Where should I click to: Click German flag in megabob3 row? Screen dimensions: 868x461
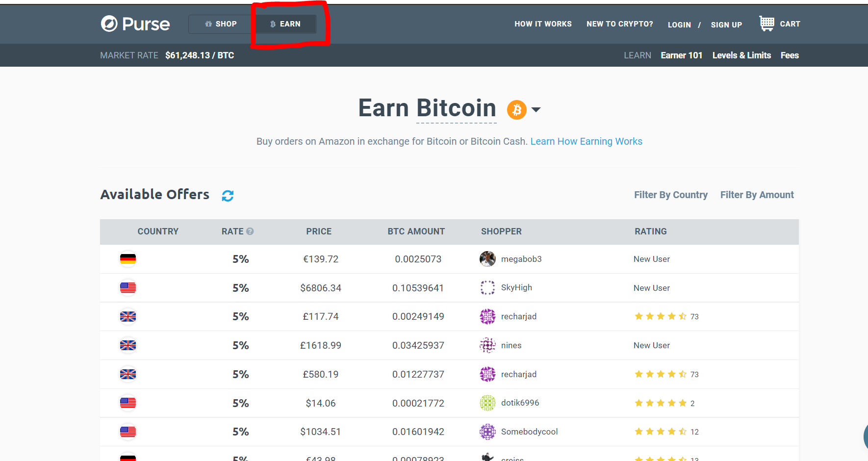point(128,259)
